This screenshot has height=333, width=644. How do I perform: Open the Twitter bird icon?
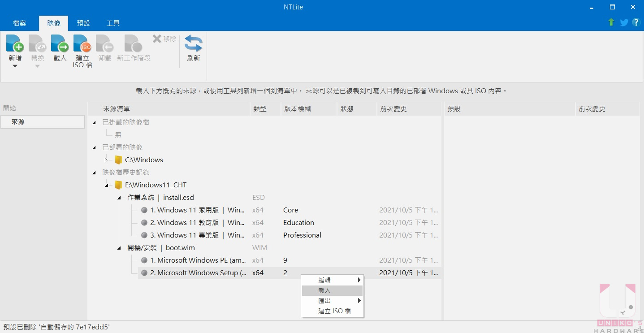coord(624,22)
